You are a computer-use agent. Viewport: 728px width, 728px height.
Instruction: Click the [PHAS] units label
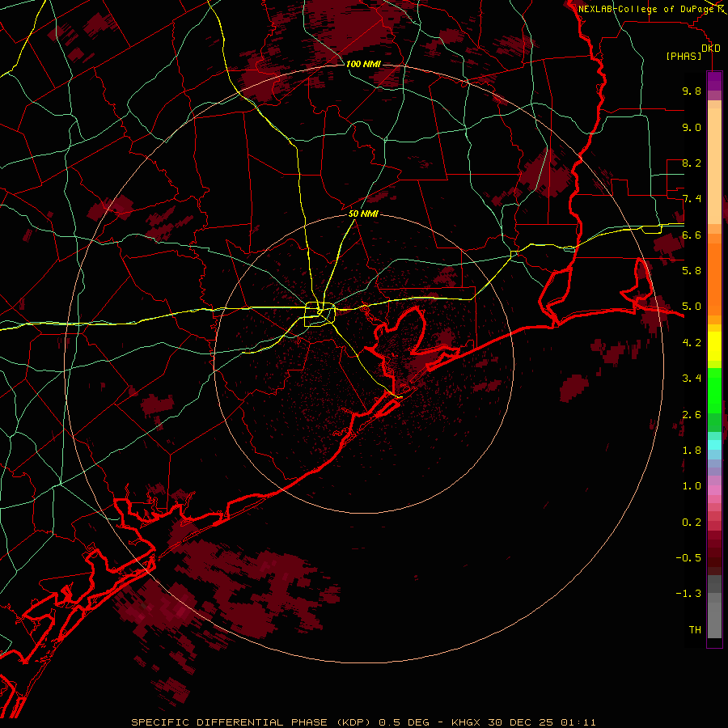[684, 57]
